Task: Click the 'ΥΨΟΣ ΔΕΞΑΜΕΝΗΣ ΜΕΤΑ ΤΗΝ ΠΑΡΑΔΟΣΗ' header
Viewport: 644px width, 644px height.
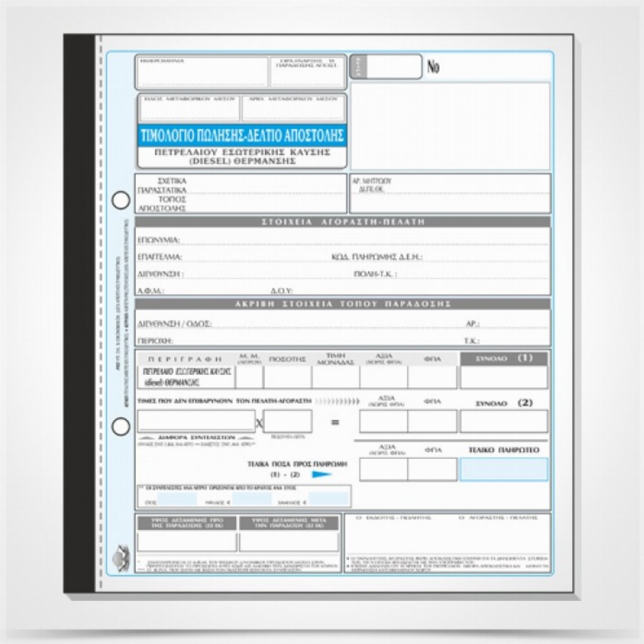Action: [289, 523]
